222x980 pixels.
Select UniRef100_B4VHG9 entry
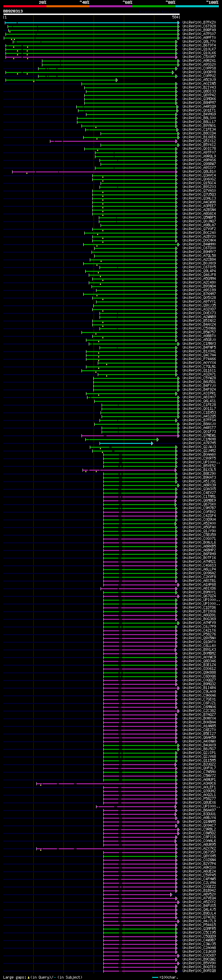point(199,114)
